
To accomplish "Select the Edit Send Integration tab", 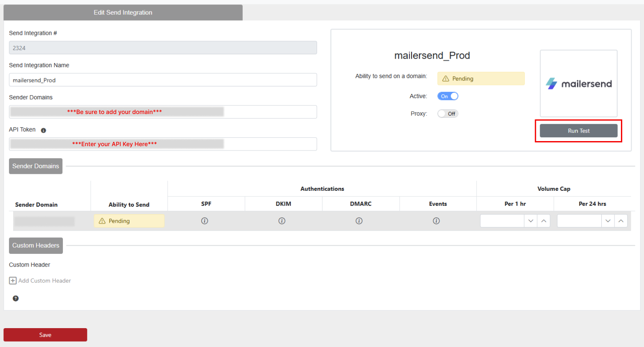I will [x=123, y=12].
